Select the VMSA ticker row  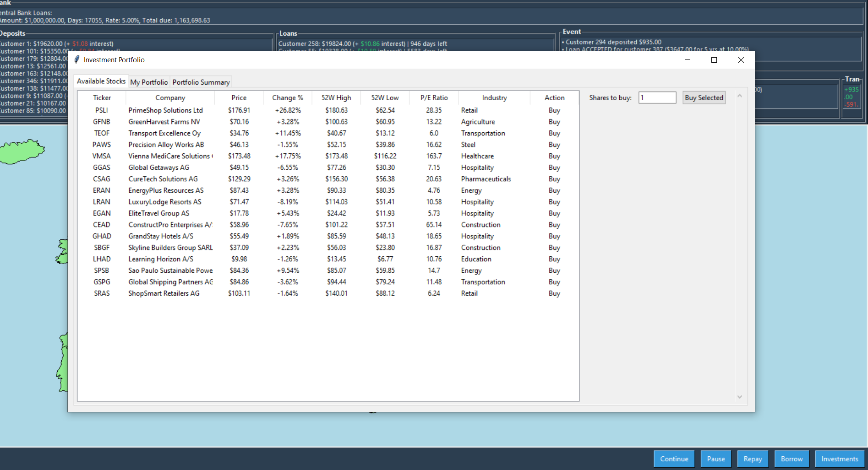(102, 156)
